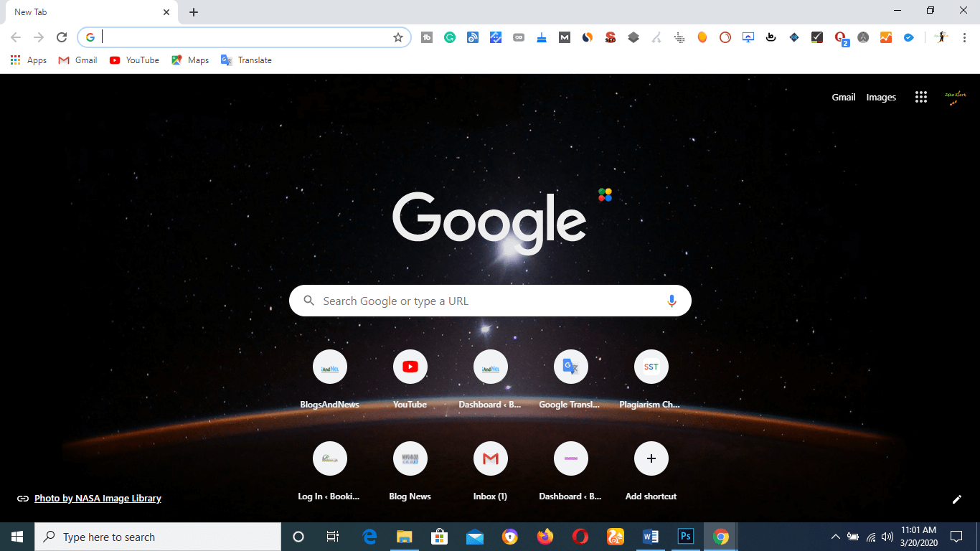
Task: Open the red circle ring extension icon
Action: point(725,37)
